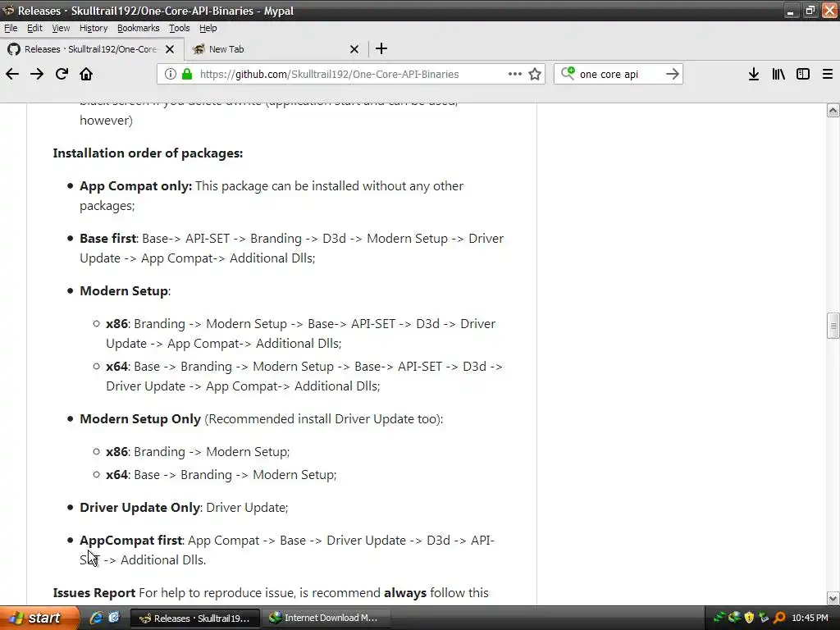This screenshot has width=840, height=630.
Task: Click 'Installation order of packages:' heading
Action: [x=148, y=153]
